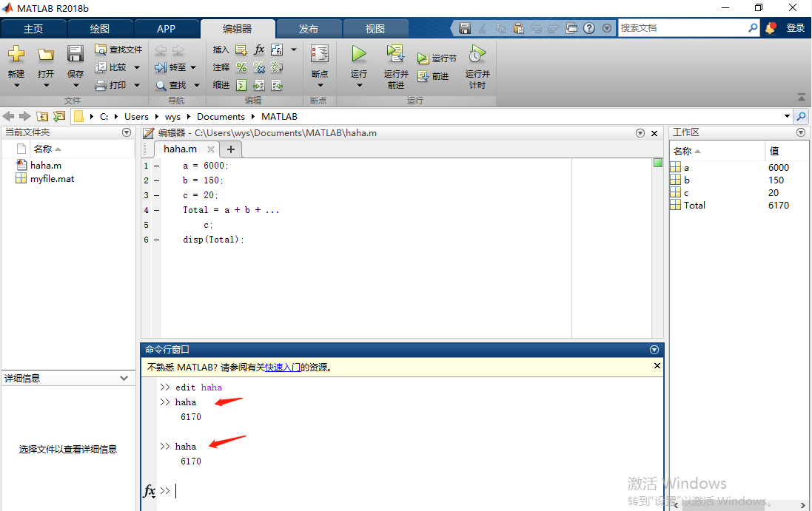
Task: Click the New (新建) file icon
Action: click(x=16, y=53)
